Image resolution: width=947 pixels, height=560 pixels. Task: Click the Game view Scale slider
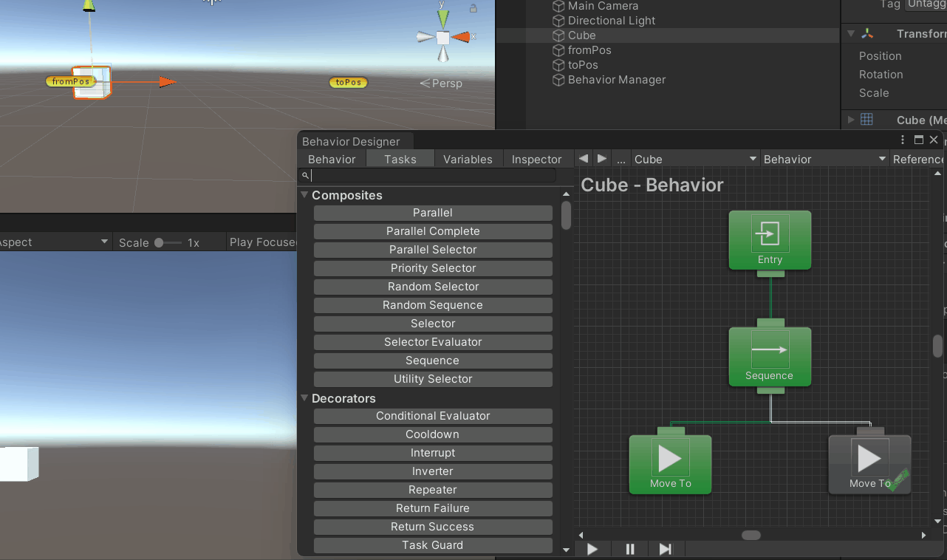(167, 242)
